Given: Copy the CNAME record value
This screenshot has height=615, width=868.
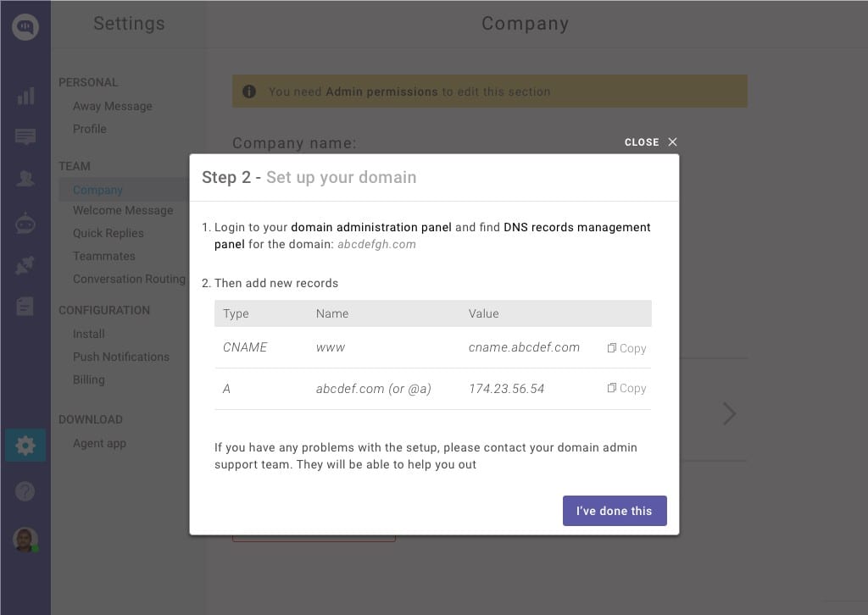Looking at the screenshot, I should click(x=626, y=348).
